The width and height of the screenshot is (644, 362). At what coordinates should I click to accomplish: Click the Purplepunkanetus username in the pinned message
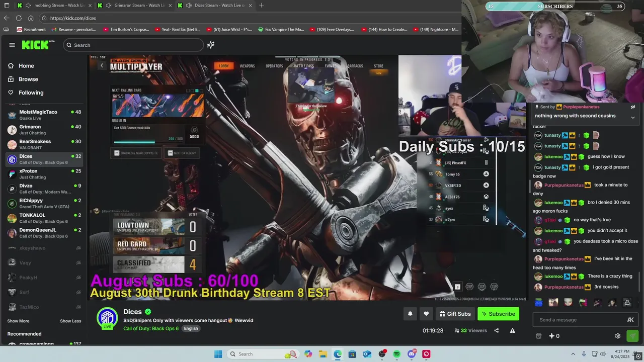[x=581, y=107]
